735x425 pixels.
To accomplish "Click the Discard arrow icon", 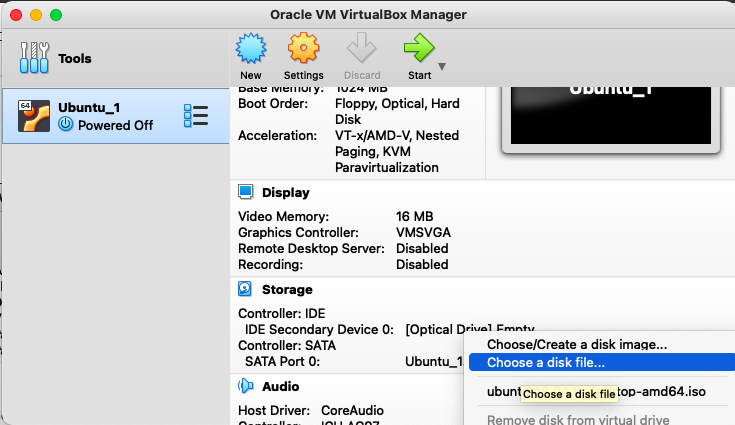I will (361, 48).
